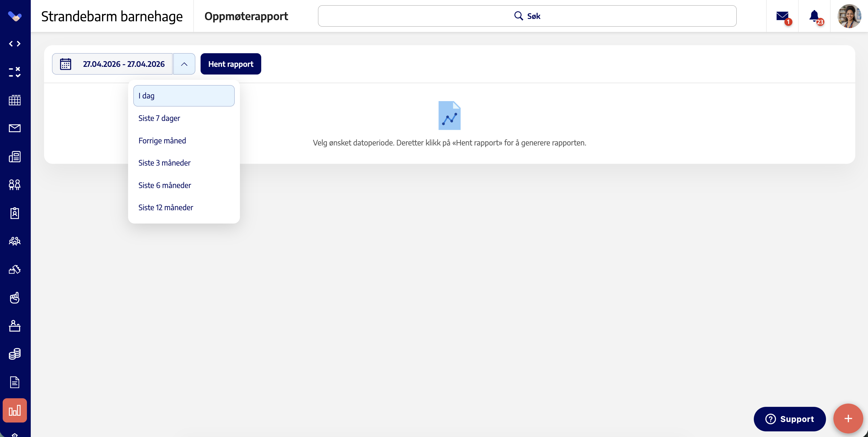Open the mail inbox with 1 unread badge

[x=783, y=16]
